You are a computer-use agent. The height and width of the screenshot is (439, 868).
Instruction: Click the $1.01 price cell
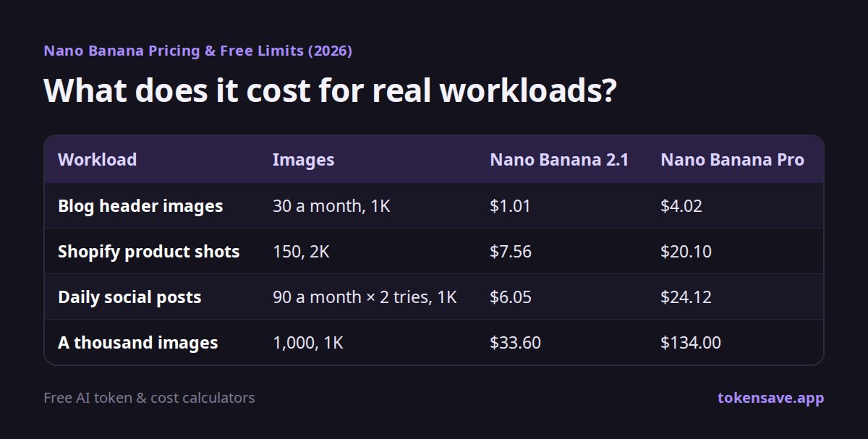click(x=510, y=206)
